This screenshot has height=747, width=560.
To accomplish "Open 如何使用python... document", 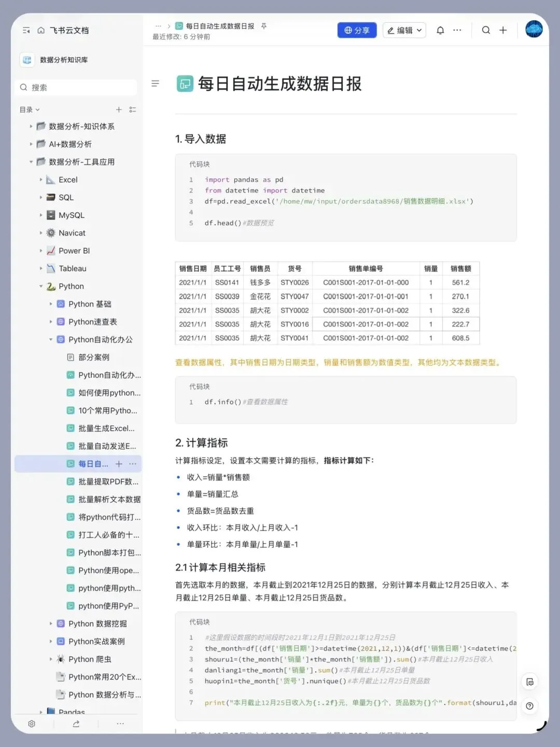I will (109, 393).
